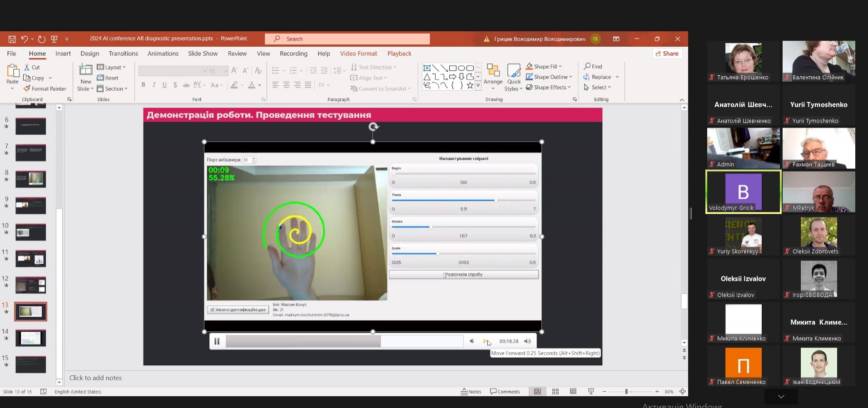Image resolution: width=868 pixels, height=408 pixels.
Task: Click the Move Back 0.25 seconds button
Action: click(x=471, y=341)
